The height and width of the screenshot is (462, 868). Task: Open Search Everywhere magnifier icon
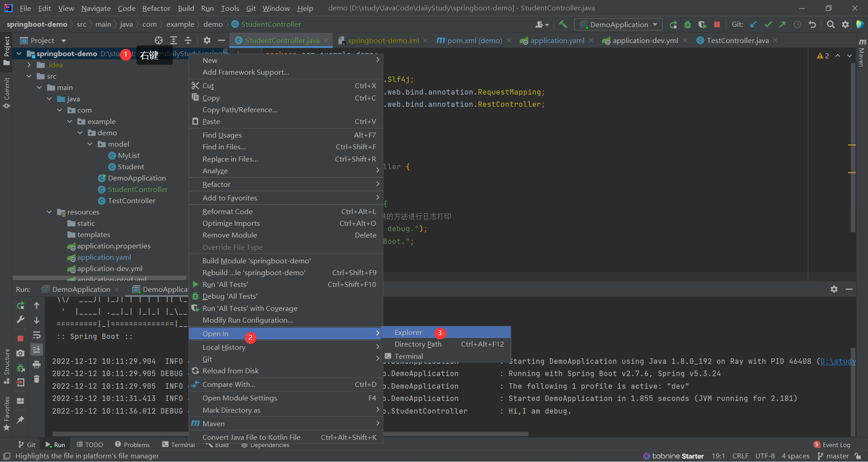pos(830,24)
